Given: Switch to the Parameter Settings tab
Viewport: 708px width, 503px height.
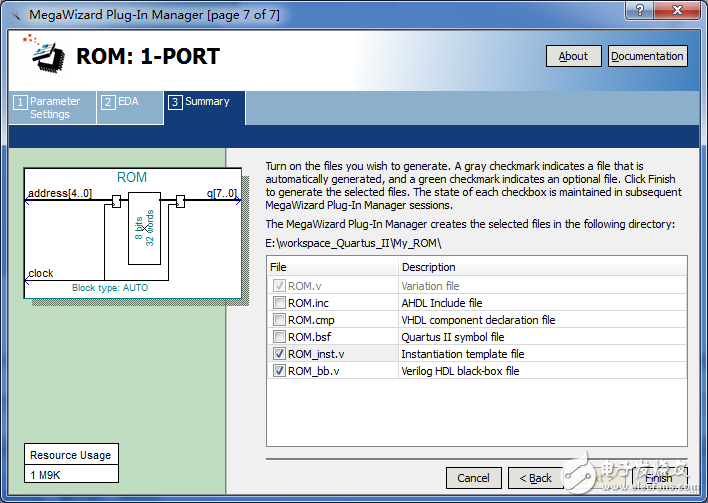Looking at the screenshot, I should [52, 107].
